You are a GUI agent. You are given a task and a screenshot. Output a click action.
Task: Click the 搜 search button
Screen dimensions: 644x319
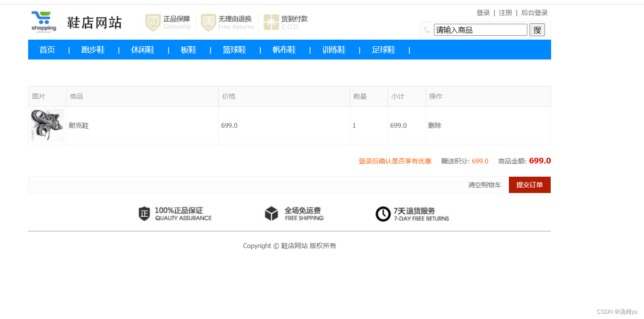(x=537, y=30)
